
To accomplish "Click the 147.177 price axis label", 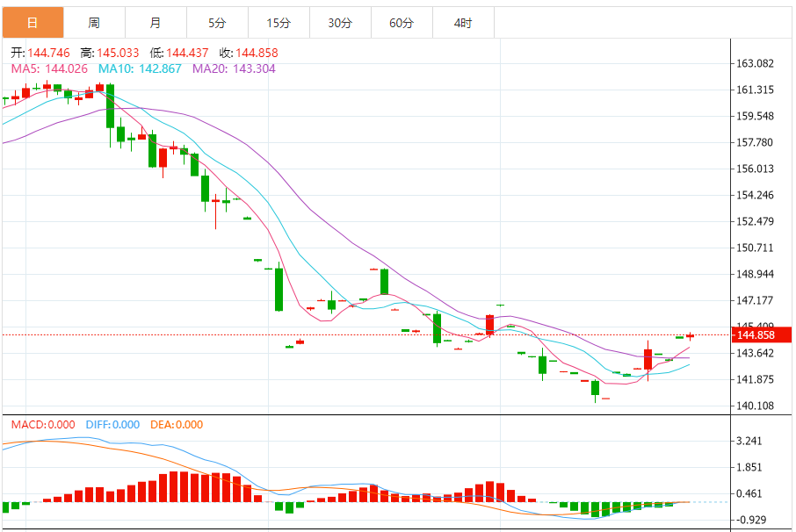I will coord(755,301).
